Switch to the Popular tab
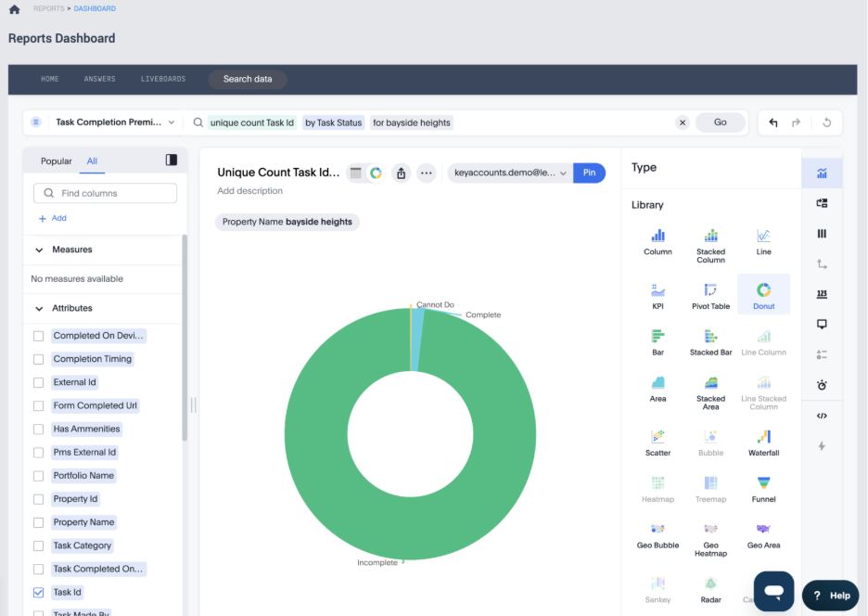Viewport: 868px width, 616px height. 56,161
